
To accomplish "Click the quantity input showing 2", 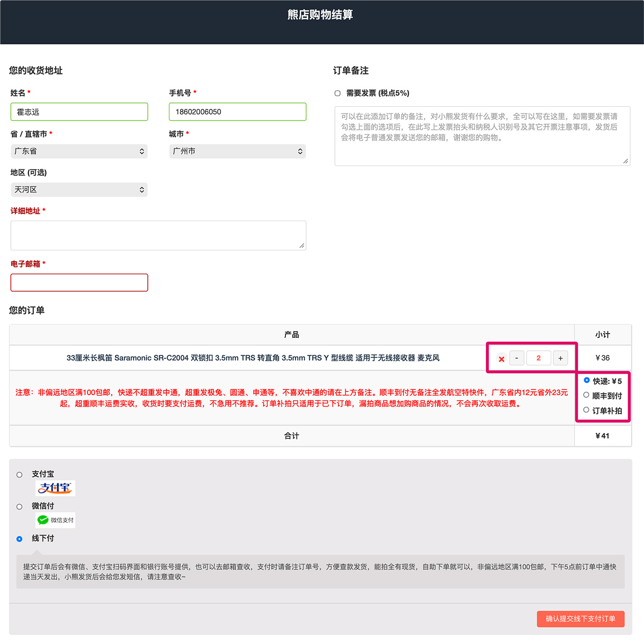I will pos(538,358).
